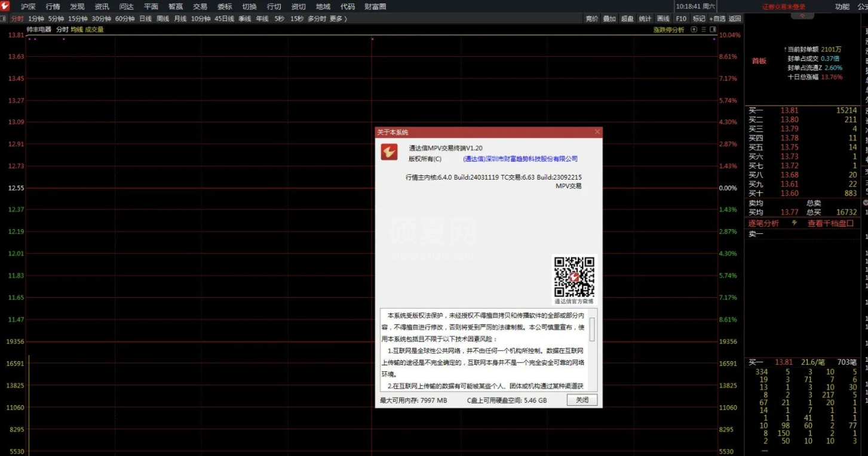Click the 成交量 label in chart header
The image size is (868, 456).
pos(94,29)
